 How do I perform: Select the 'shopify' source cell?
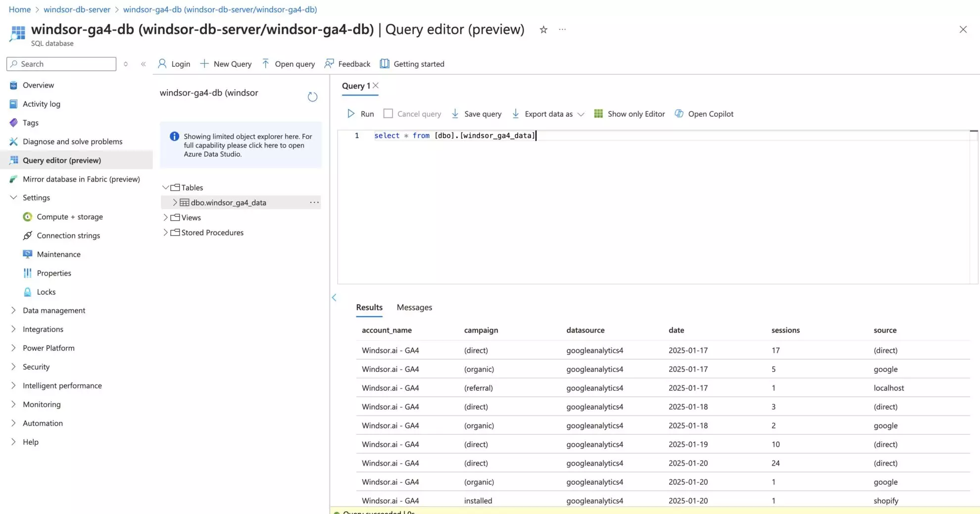[886, 501]
